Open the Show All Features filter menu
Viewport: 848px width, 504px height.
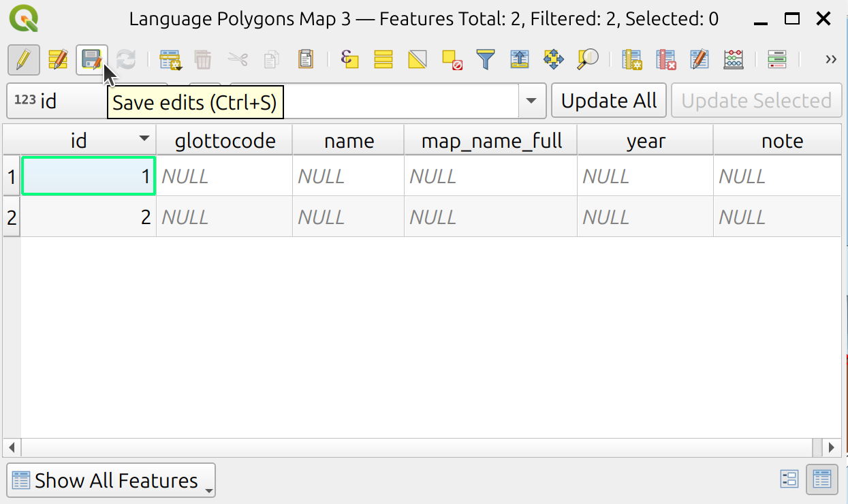click(111, 480)
